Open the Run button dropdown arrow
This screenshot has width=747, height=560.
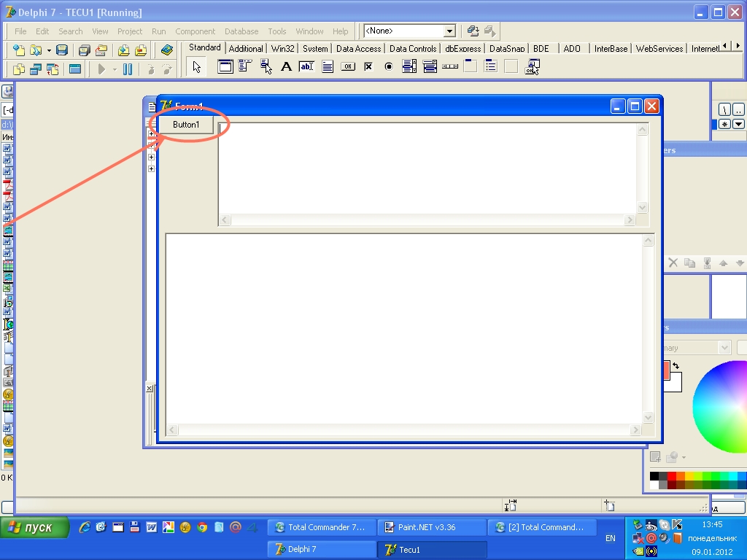coord(115,70)
